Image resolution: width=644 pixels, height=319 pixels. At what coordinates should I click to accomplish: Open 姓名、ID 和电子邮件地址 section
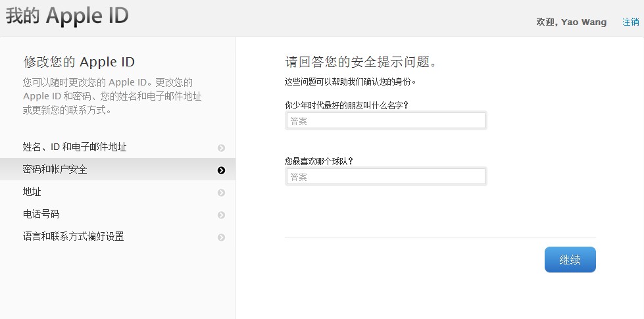coord(74,147)
